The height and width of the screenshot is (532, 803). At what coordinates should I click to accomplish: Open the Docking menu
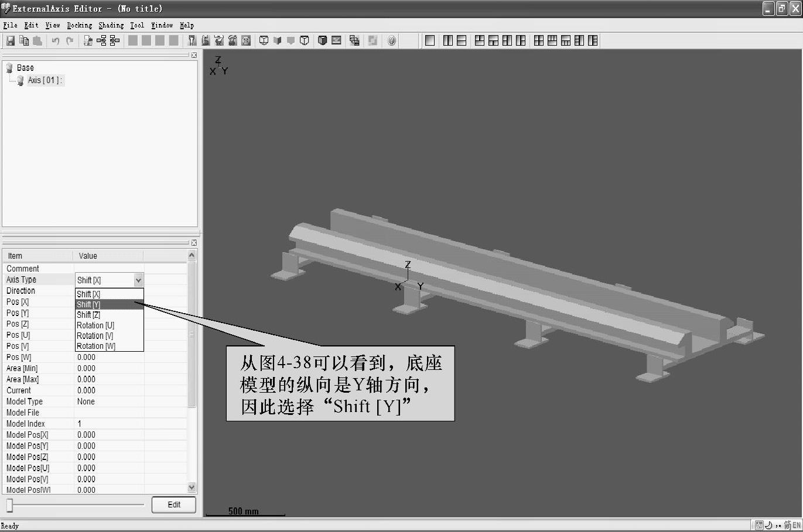[80, 25]
